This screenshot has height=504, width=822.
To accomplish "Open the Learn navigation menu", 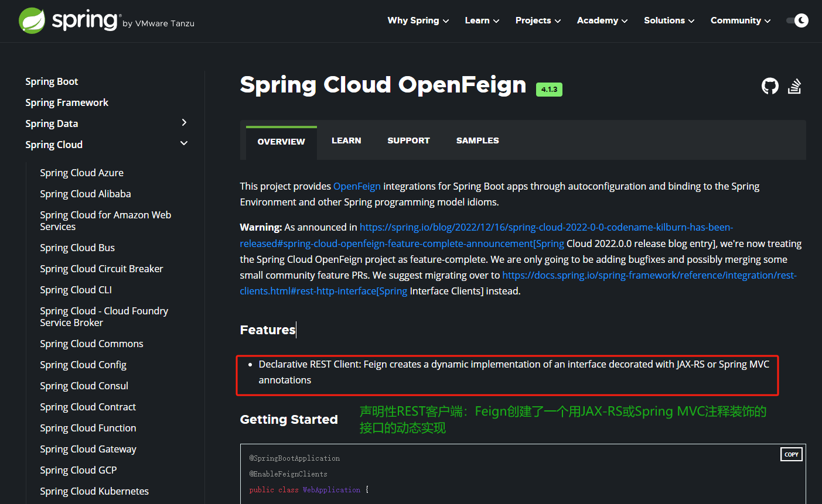I will click(482, 20).
